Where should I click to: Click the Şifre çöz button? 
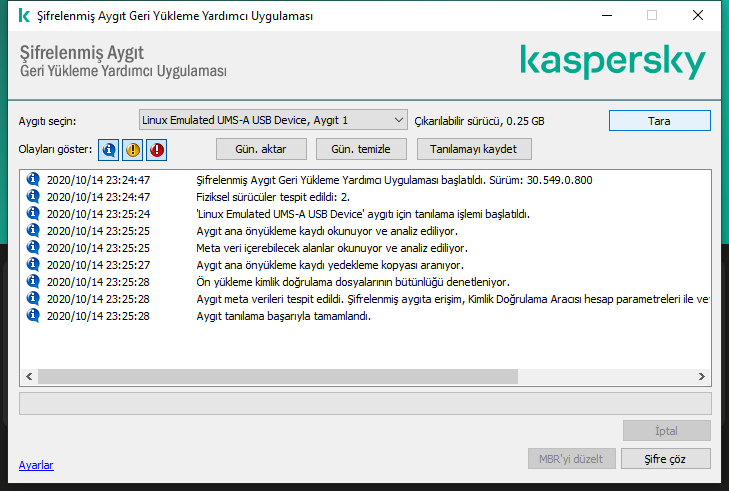[665, 459]
